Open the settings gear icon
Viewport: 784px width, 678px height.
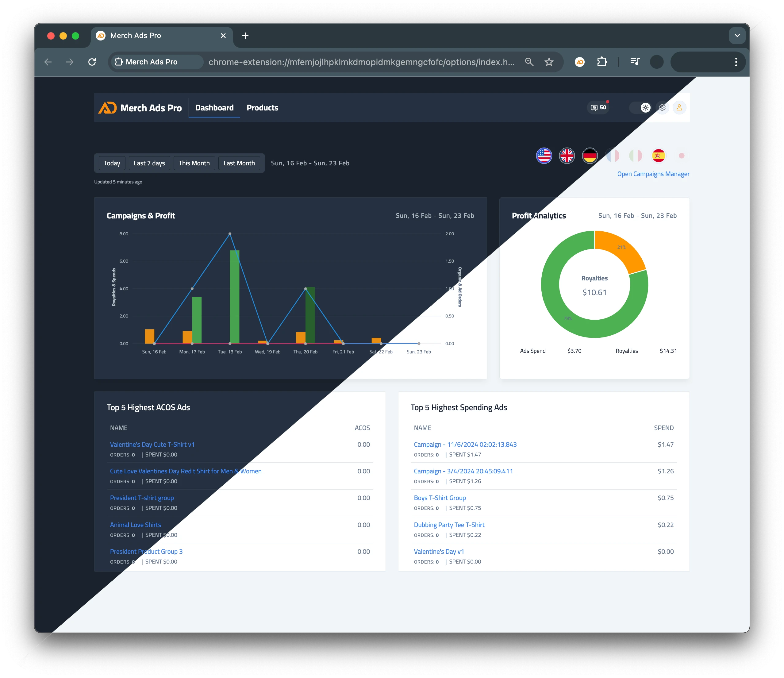662,107
